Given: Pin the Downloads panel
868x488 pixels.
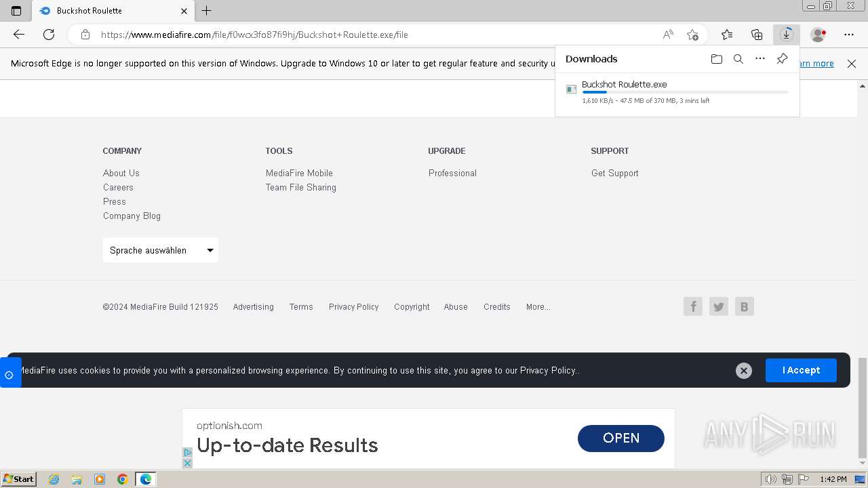Looking at the screenshot, I should (782, 59).
